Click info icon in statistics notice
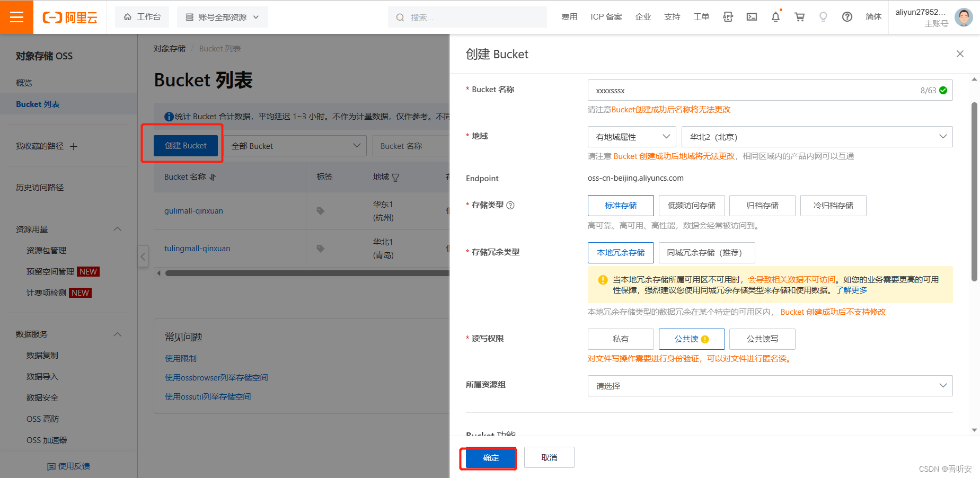This screenshot has width=980, height=478. (x=169, y=117)
